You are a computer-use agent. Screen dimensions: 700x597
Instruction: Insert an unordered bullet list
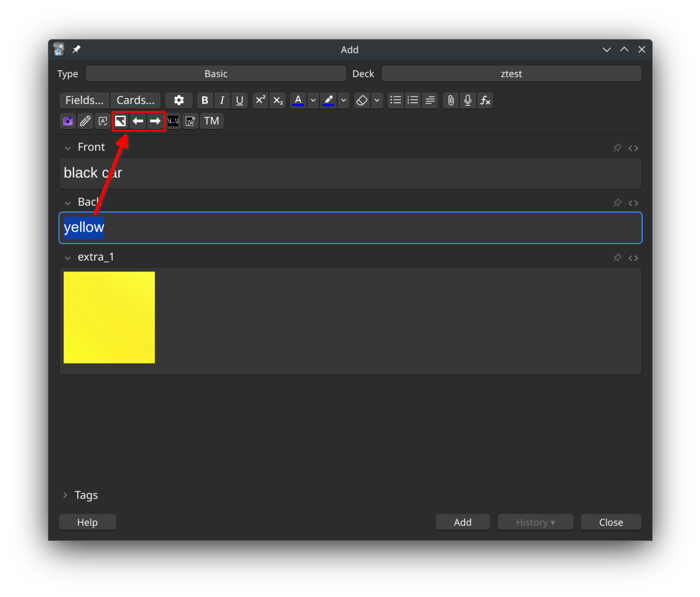(x=396, y=100)
